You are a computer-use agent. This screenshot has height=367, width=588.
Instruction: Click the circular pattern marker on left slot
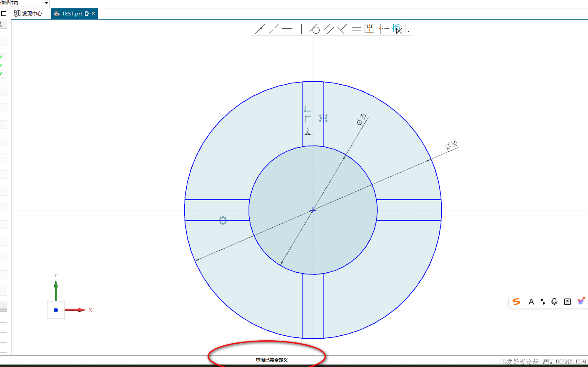[223, 220]
